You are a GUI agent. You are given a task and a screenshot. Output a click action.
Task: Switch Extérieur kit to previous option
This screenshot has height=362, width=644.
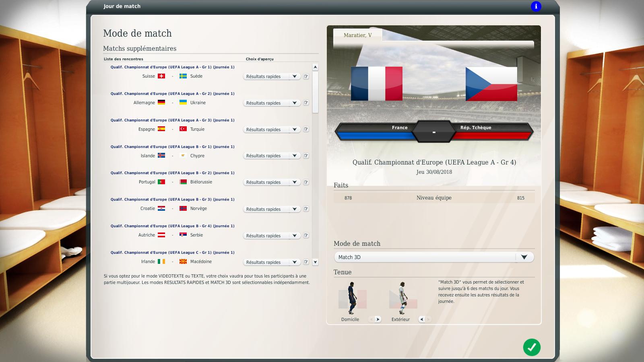(x=421, y=319)
